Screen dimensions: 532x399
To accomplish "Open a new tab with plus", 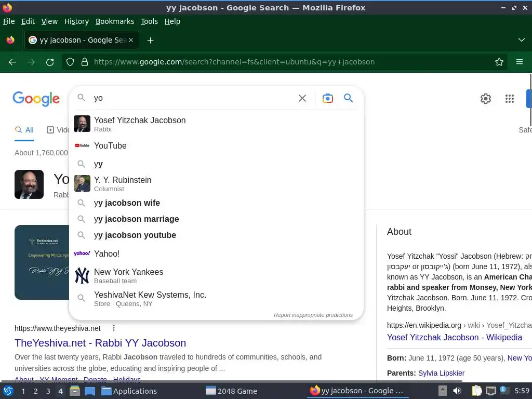I will (150, 41).
